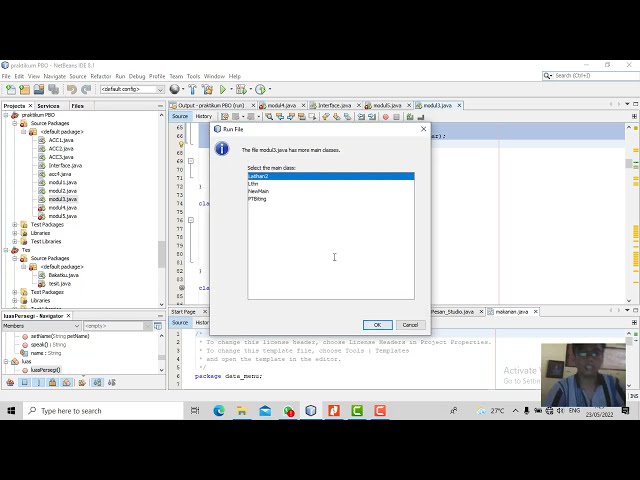Collapse the Tes project node
This screenshot has height=480, width=640.
pos(6,250)
